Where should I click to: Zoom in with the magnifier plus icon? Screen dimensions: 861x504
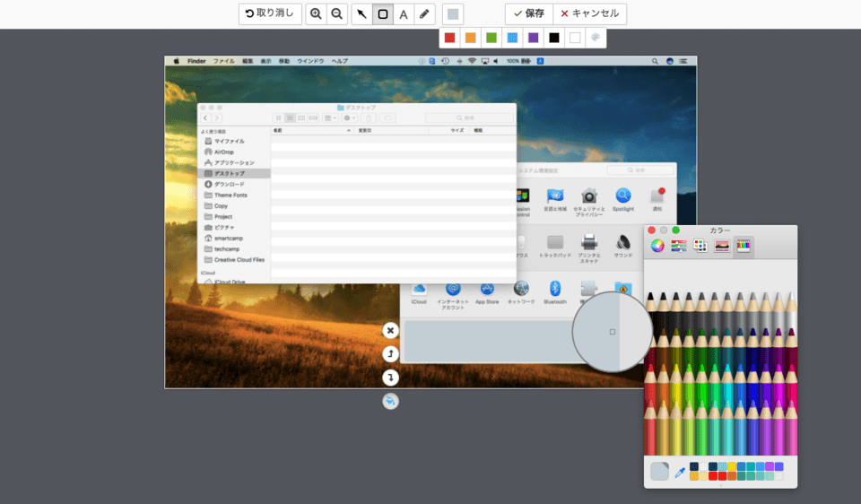coord(316,13)
